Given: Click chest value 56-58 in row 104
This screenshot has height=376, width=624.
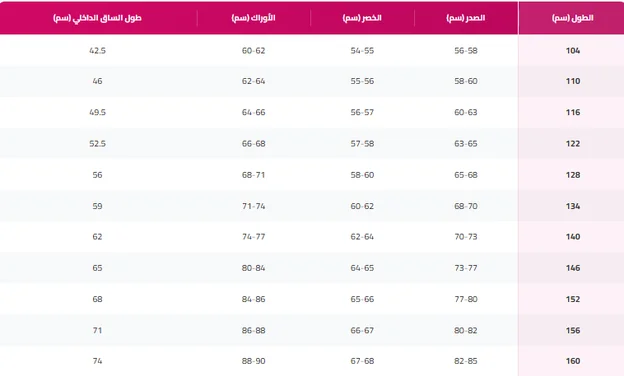Looking at the screenshot, I should pyautogui.click(x=466, y=51).
